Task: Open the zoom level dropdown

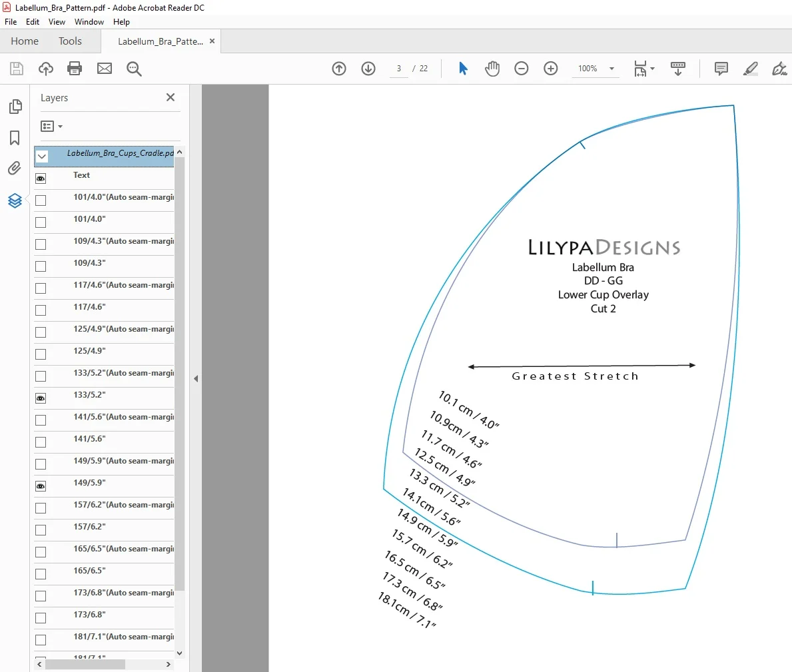Action: click(x=611, y=69)
